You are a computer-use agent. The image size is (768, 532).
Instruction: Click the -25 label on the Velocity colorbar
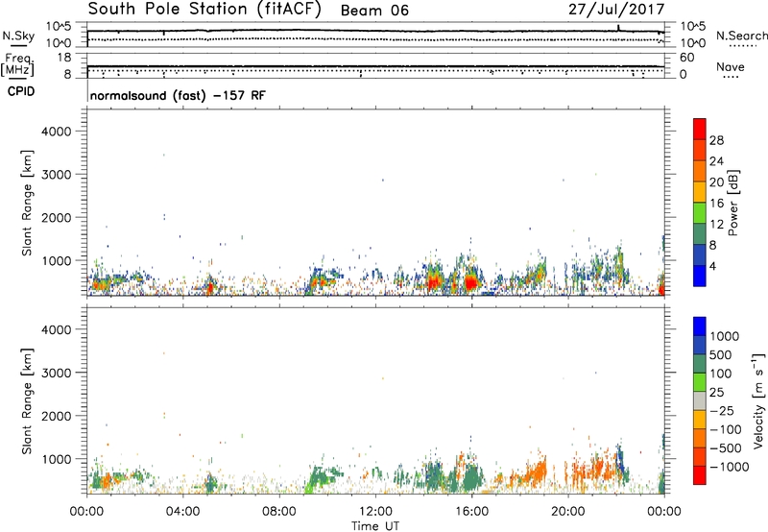click(722, 410)
